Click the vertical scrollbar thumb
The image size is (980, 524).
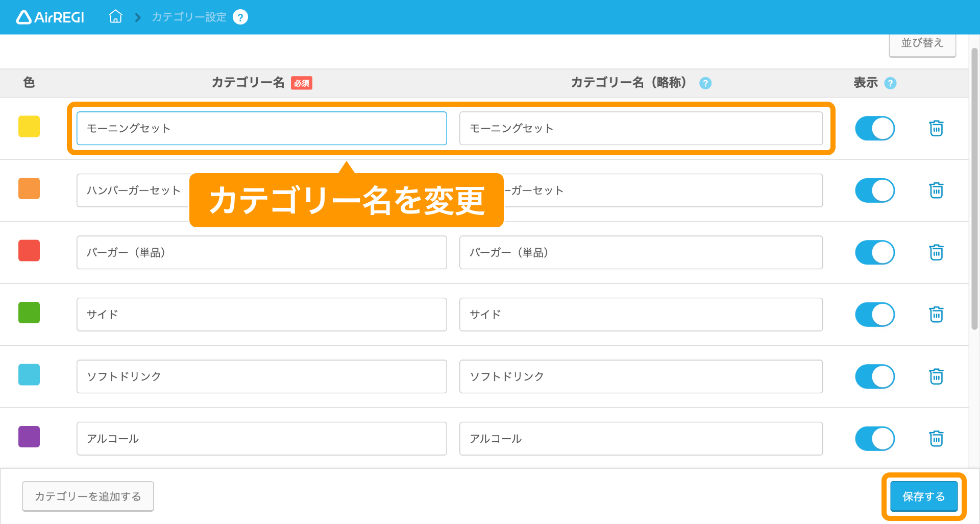click(x=974, y=189)
